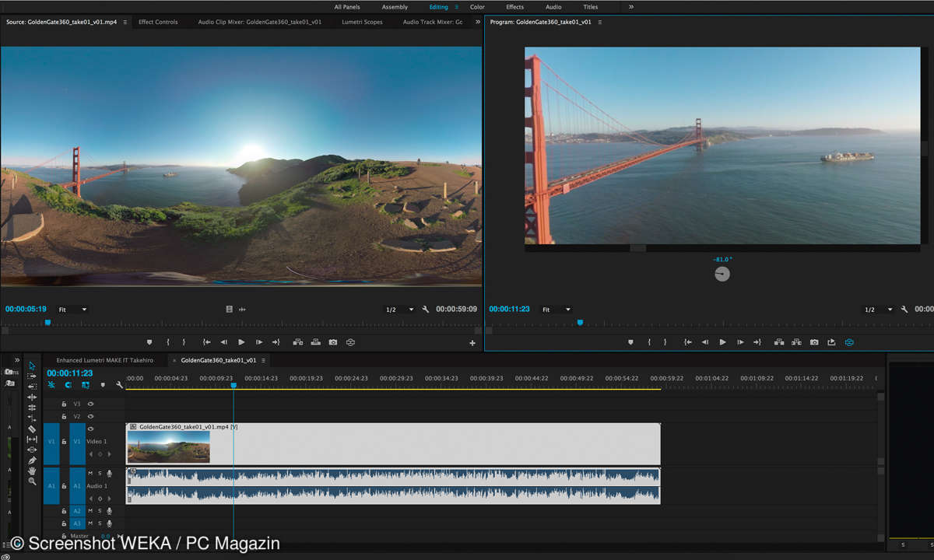Image resolution: width=934 pixels, height=560 pixels.
Task: Open GoldenGate360 sequence tab menu
Action: click(264, 360)
